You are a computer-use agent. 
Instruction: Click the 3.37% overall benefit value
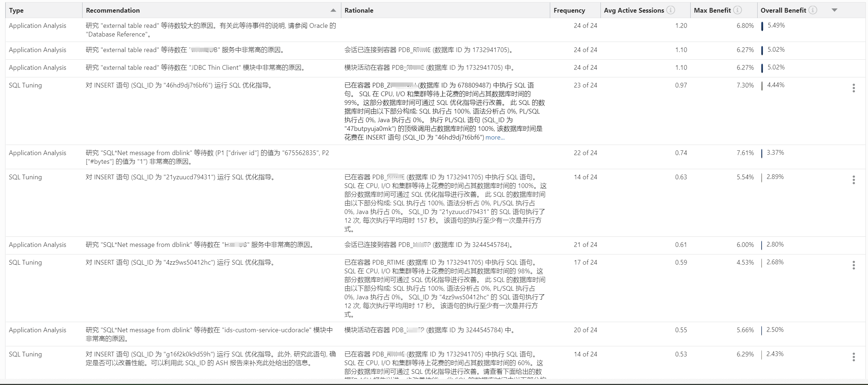point(775,153)
